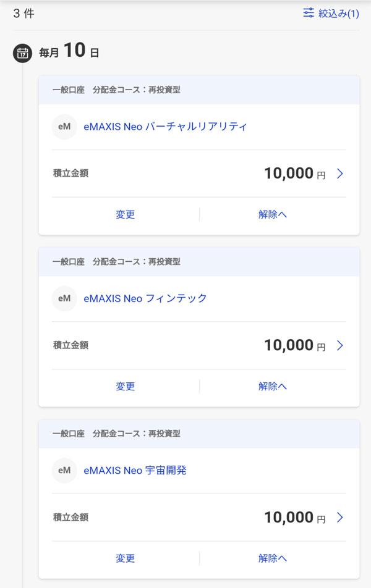Select the 10,000円 amount for フィンテック
The width and height of the screenshot is (371, 588).
pos(294,346)
